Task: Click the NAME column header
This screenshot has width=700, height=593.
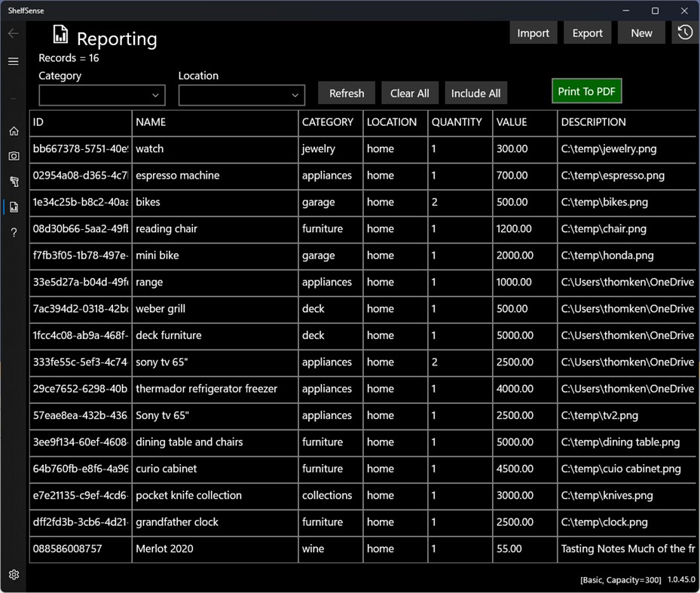Action: coord(151,122)
